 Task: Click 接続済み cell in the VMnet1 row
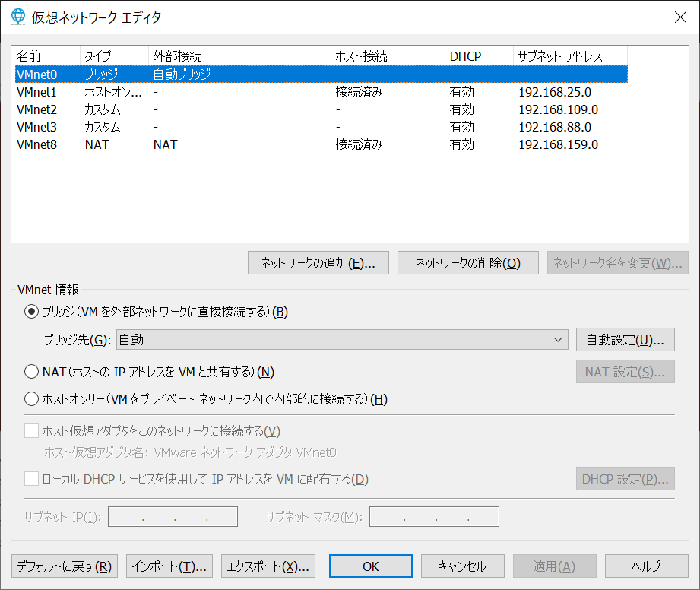pos(359,92)
